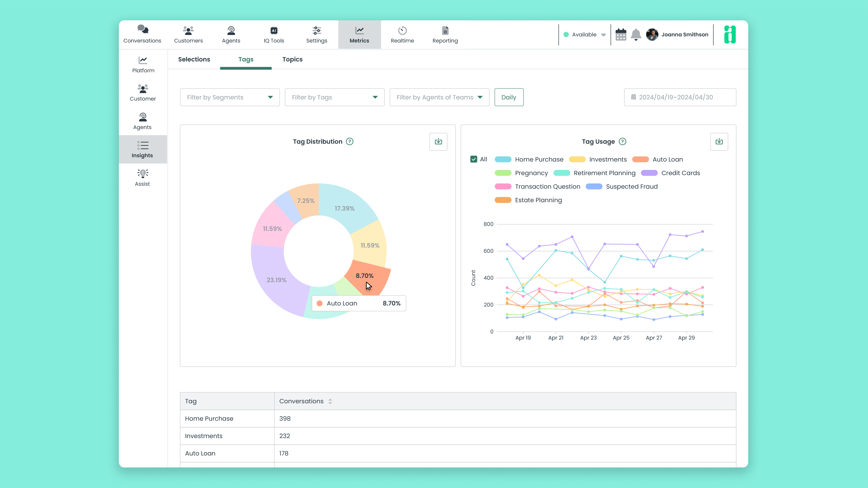Screen dimensions: 868x488
Task: Download the Tag Distribution chart
Action: [438, 141]
